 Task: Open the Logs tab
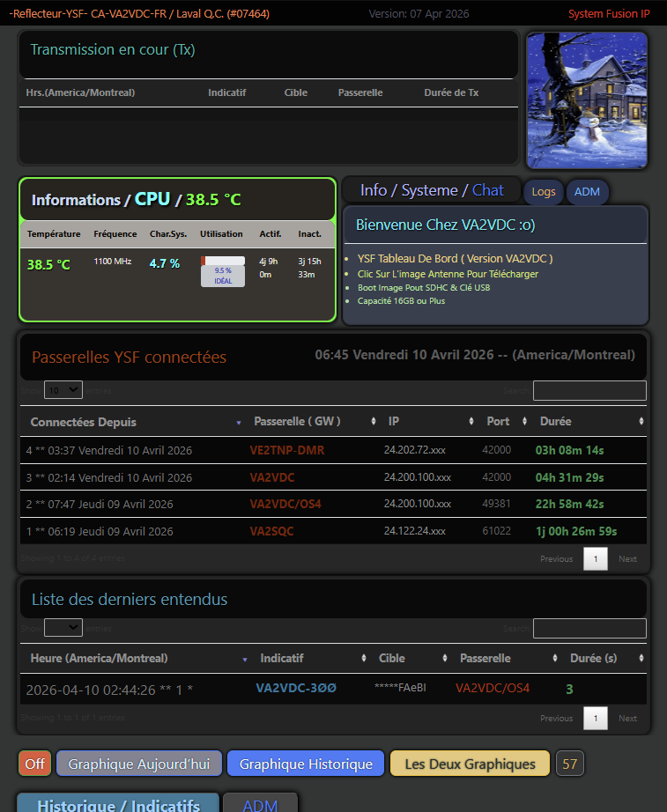544,192
